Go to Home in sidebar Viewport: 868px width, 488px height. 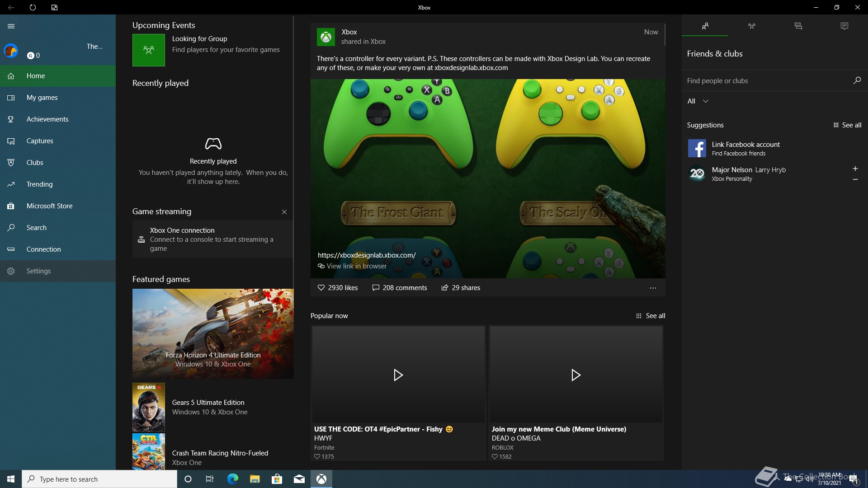click(58, 76)
